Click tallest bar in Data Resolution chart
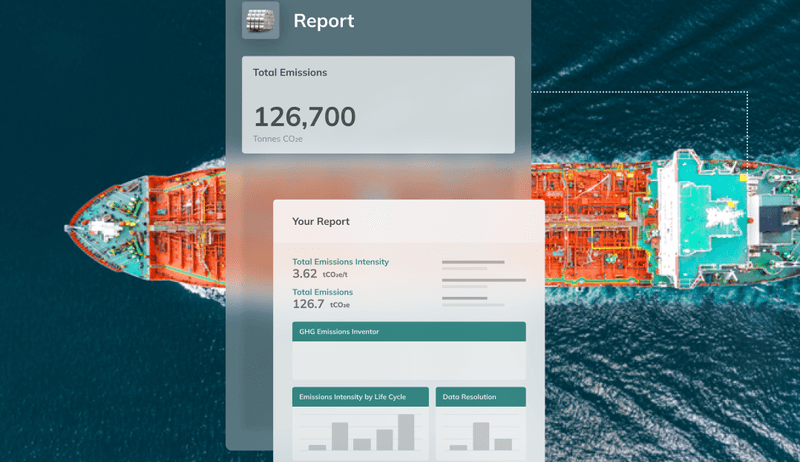The width and height of the screenshot is (800, 462). 481,436
